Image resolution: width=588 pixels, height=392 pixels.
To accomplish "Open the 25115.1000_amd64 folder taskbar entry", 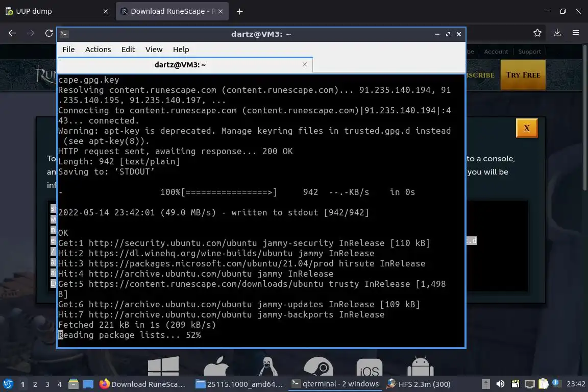I will (239, 384).
